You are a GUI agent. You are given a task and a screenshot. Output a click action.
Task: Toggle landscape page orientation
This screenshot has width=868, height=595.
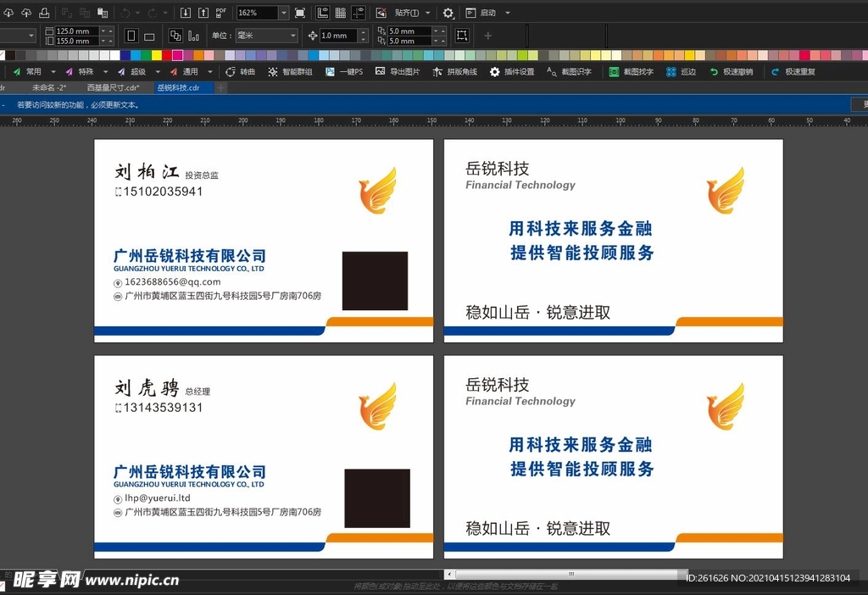point(151,35)
